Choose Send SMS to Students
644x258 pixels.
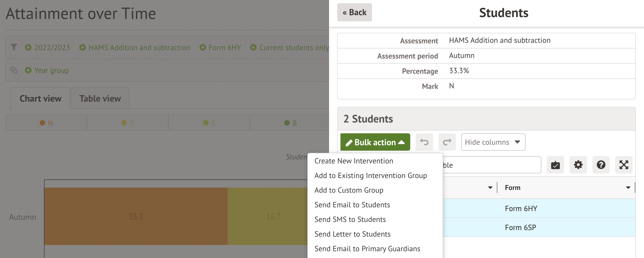350,220
